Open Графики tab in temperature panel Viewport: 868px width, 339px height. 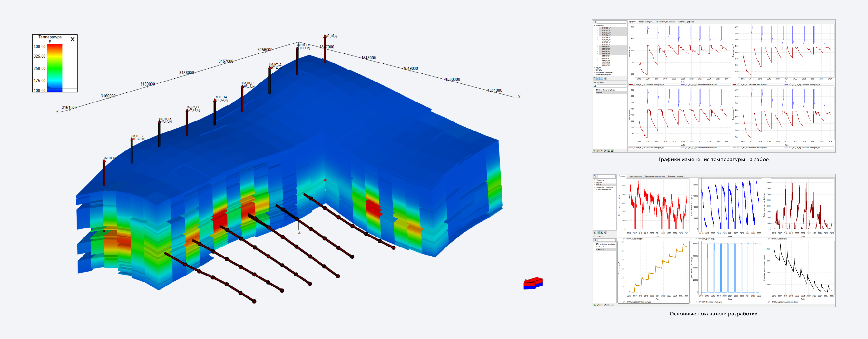coord(633,22)
